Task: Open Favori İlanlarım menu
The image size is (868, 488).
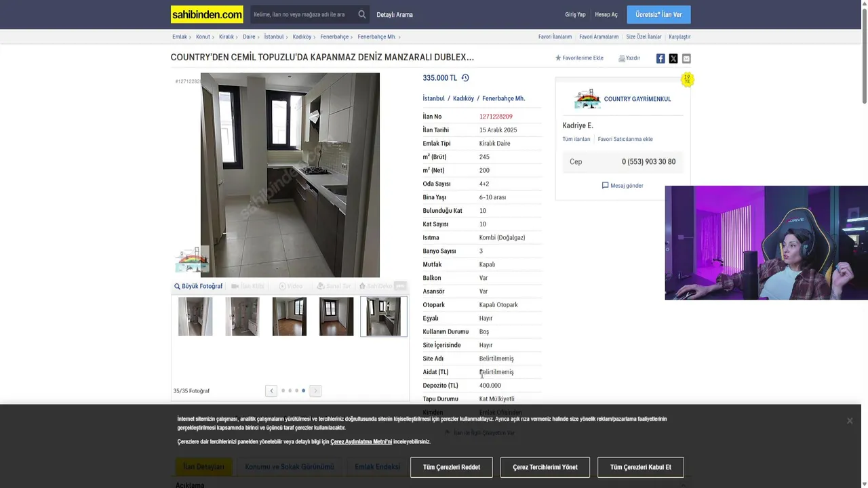Action: pyautogui.click(x=555, y=37)
